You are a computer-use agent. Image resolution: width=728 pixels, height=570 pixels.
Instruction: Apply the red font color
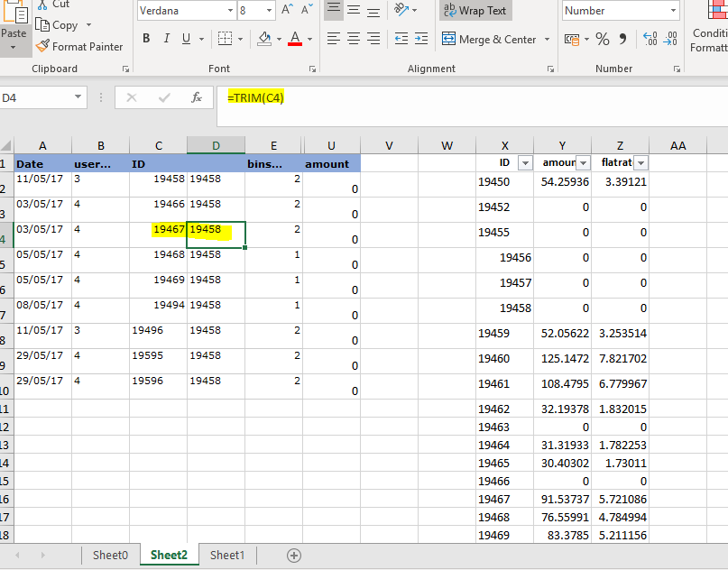[295, 39]
